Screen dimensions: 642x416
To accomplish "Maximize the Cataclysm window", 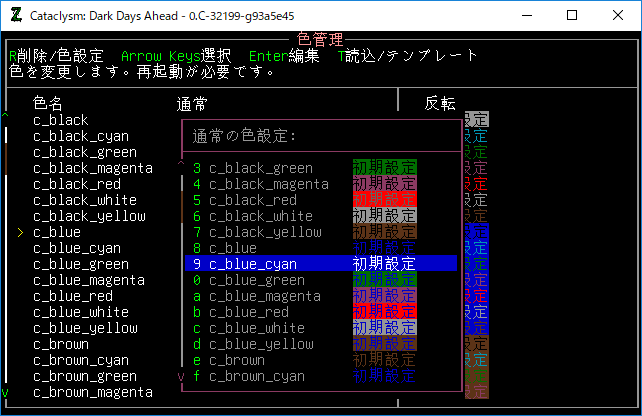I will tap(571, 15).
